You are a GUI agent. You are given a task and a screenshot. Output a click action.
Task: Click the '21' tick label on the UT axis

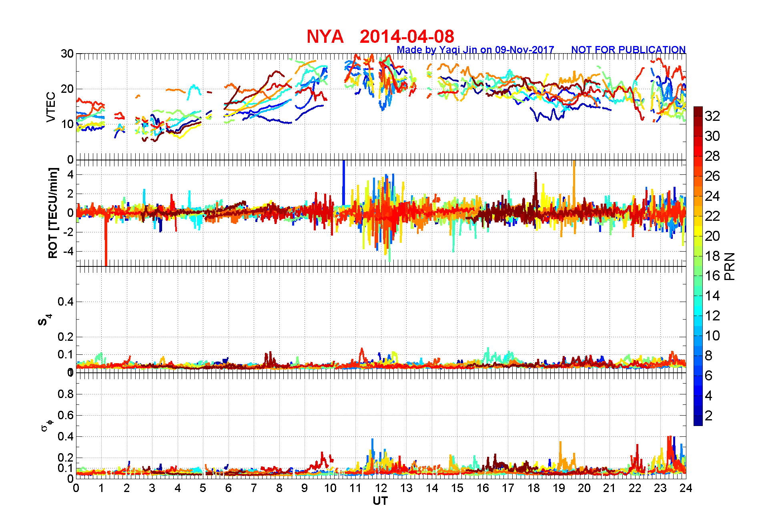[x=610, y=488]
